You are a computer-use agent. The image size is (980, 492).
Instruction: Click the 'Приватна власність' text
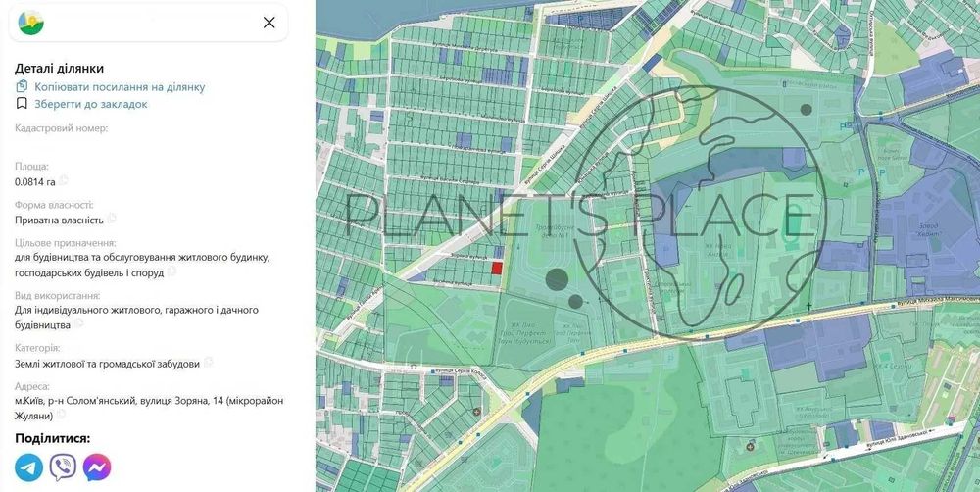click(59, 221)
